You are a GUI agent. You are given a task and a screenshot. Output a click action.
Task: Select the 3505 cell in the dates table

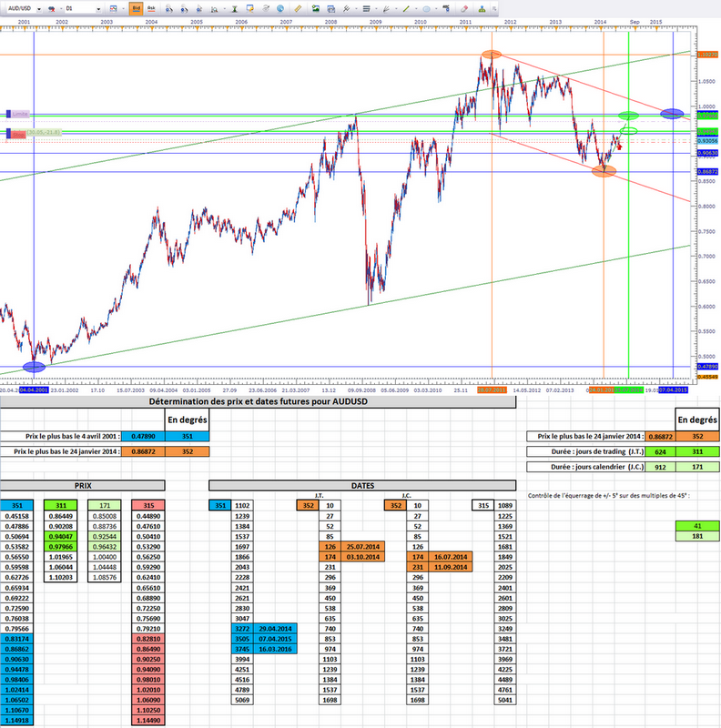pyautogui.click(x=242, y=639)
